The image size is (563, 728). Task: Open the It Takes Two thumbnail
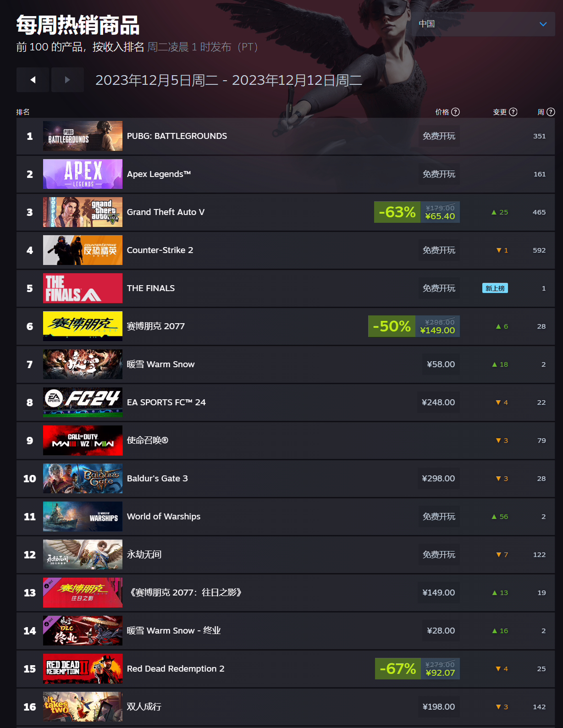(83, 706)
